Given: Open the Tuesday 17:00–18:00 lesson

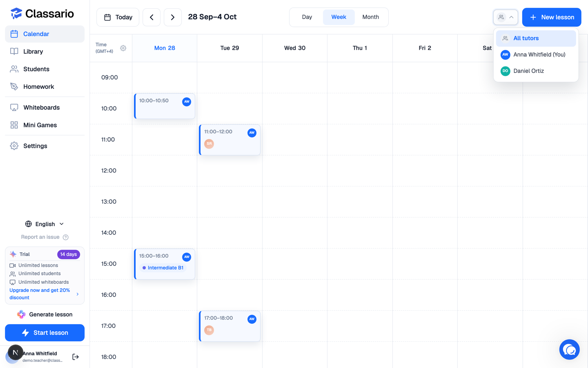Looking at the screenshot, I should pos(230,326).
